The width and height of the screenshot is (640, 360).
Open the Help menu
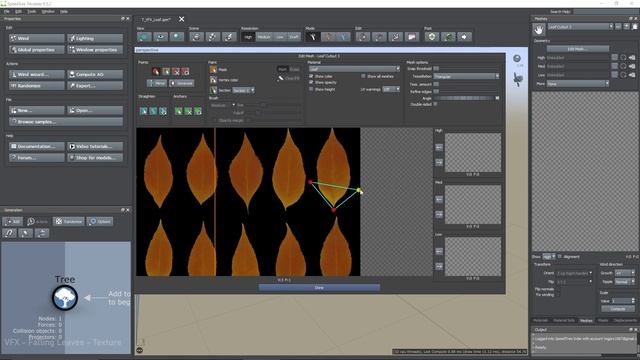(x=64, y=11)
